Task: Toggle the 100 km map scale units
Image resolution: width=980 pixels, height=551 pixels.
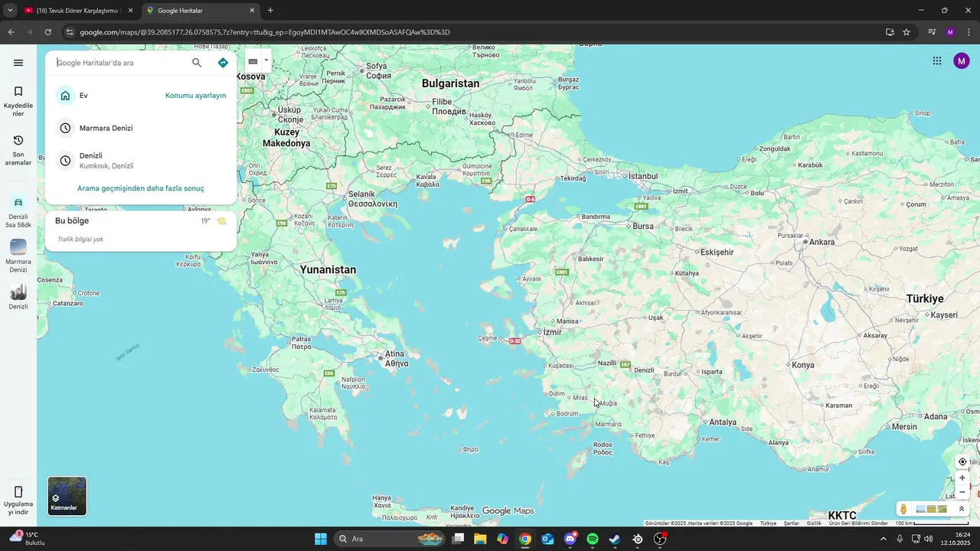Action: pos(932,523)
